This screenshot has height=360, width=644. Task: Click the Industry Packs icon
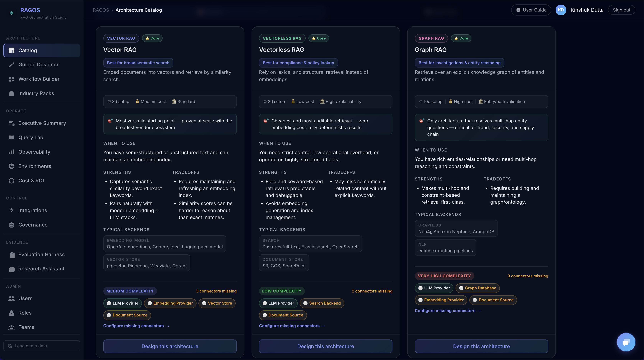click(12, 93)
